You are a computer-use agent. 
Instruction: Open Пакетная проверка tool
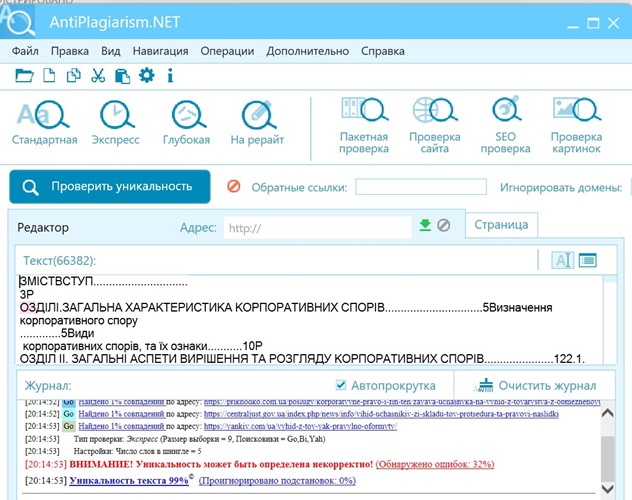[x=364, y=125]
